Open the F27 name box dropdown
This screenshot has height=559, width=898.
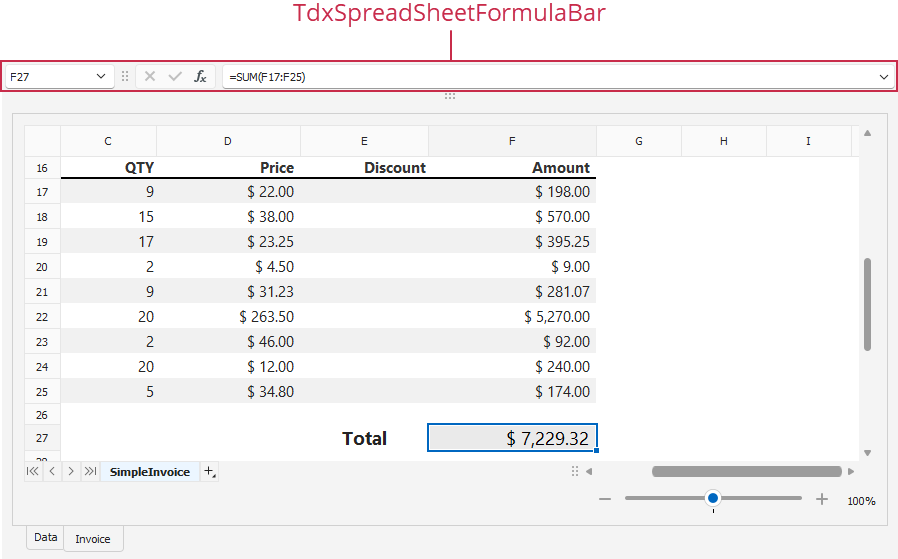pyautogui.click(x=101, y=77)
